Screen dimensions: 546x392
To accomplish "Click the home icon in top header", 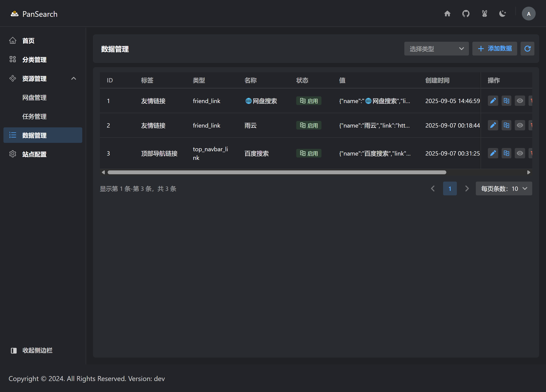I will coord(447,14).
